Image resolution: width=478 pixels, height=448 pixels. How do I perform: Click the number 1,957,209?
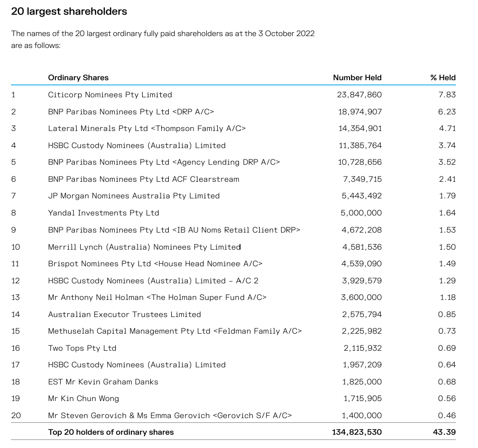[x=362, y=365]
